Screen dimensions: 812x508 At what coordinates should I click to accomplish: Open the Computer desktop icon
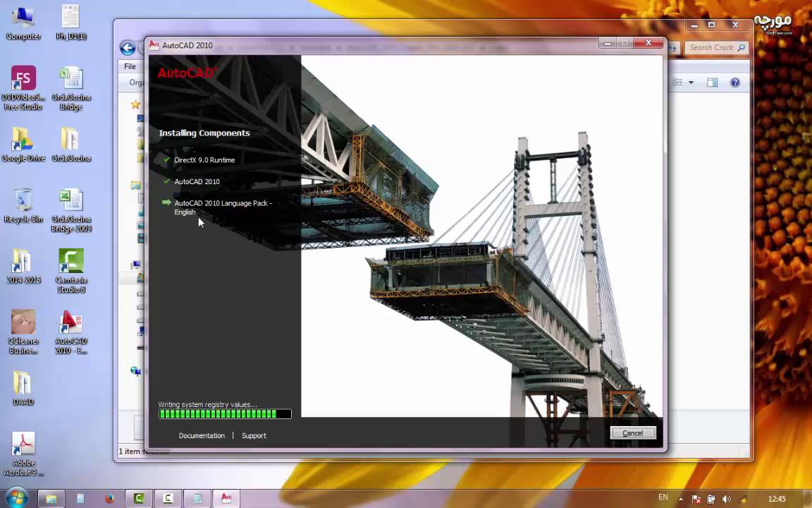[x=23, y=23]
